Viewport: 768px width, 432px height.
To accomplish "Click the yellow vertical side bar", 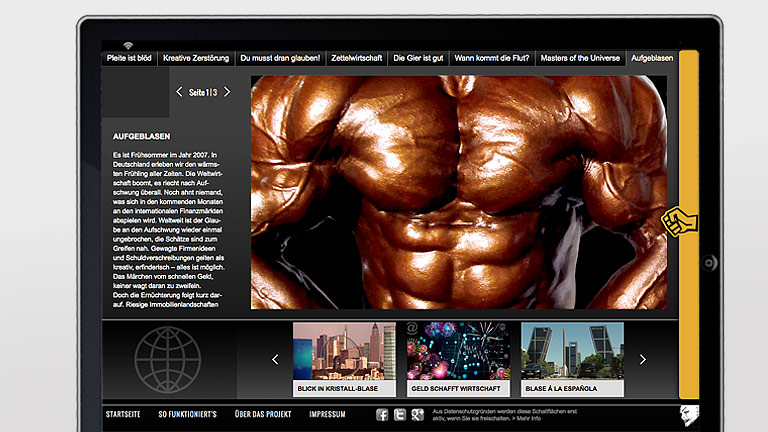I will pyautogui.click(x=689, y=224).
